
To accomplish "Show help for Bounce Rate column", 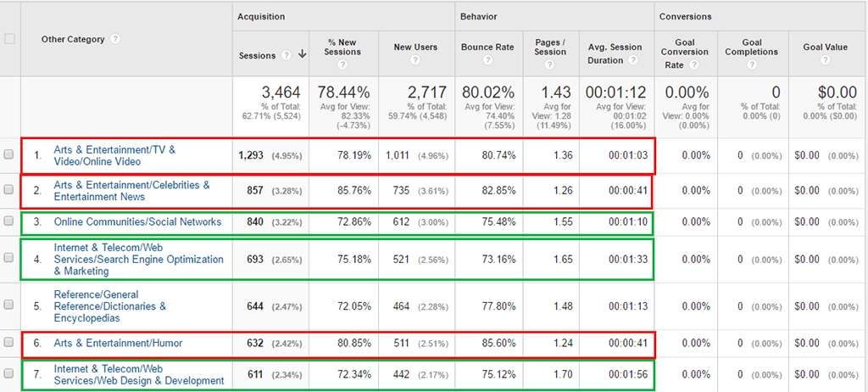I will pyautogui.click(x=488, y=60).
